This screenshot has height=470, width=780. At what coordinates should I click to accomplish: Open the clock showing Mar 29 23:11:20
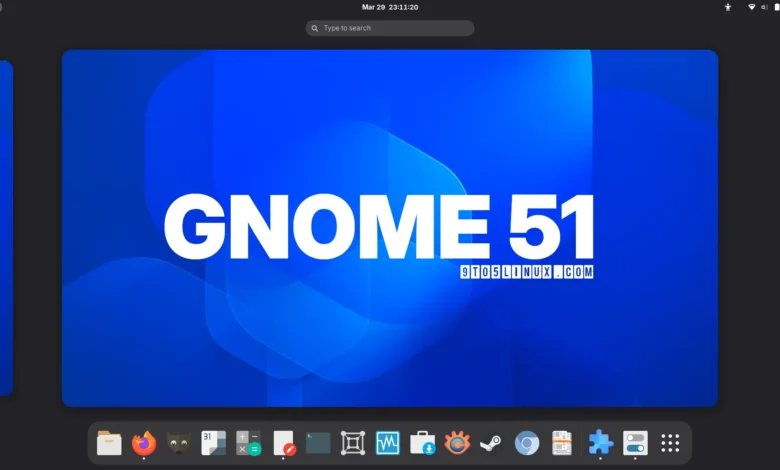click(x=390, y=7)
